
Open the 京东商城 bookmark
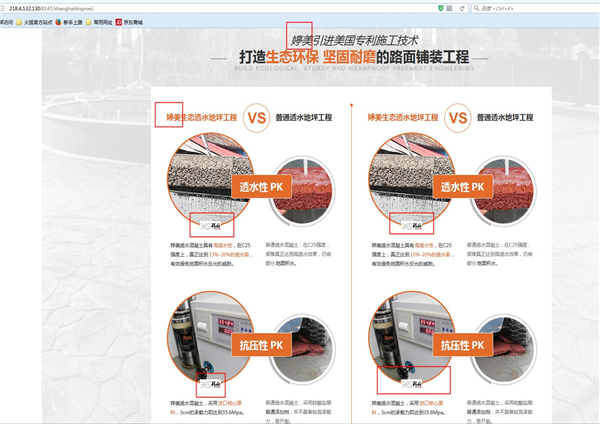129,21
